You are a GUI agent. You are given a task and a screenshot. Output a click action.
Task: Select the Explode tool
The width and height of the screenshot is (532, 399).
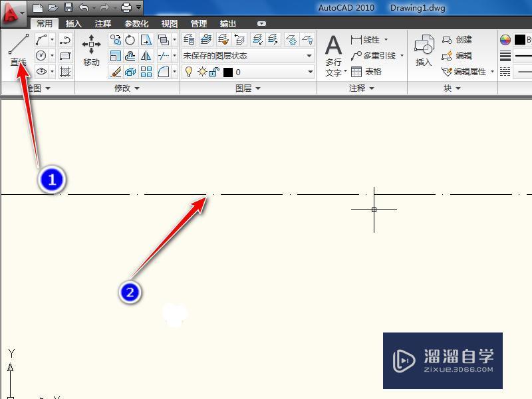pyautogui.click(x=130, y=72)
